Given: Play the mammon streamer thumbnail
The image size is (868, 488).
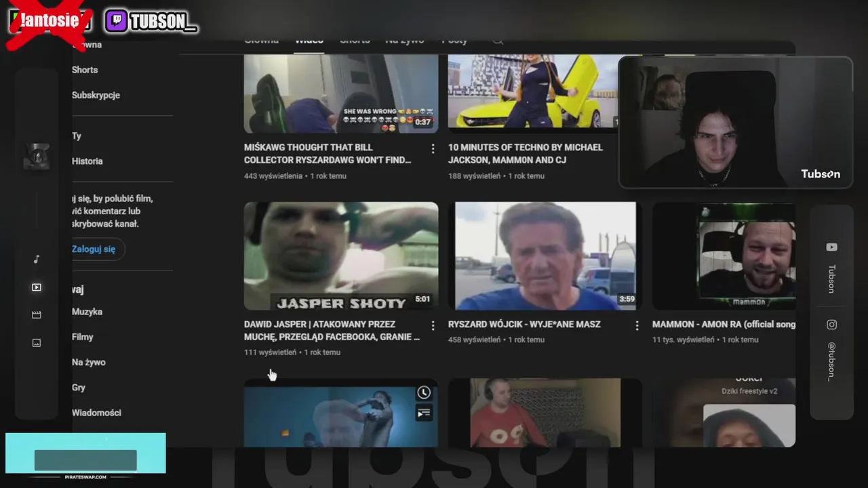Looking at the screenshot, I should click(724, 256).
